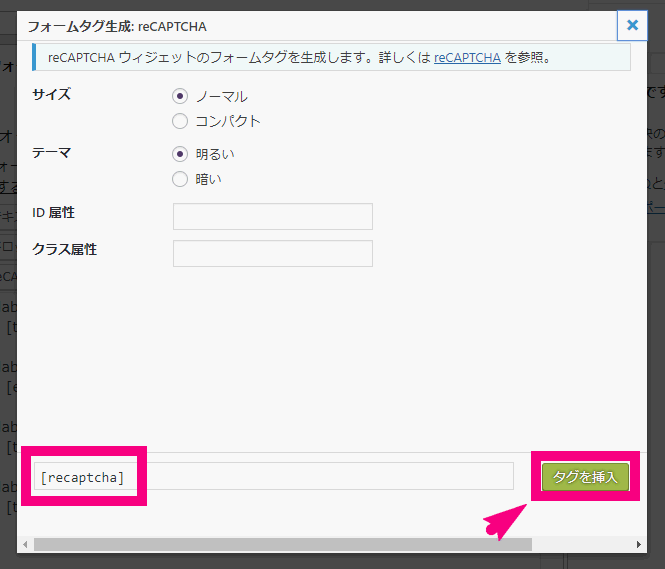Click the [recaptcha] generated tag field
Image resolution: width=665 pixels, height=569 pixels.
[274, 477]
